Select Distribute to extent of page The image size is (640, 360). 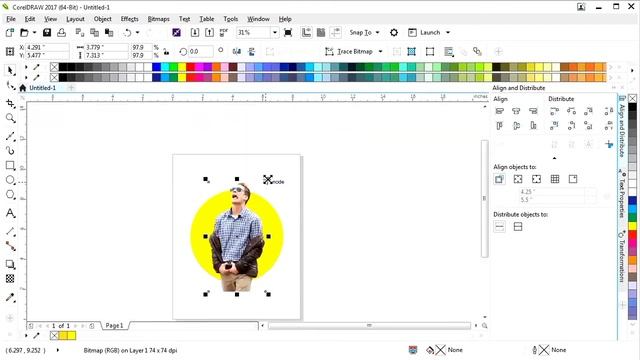pos(518,227)
